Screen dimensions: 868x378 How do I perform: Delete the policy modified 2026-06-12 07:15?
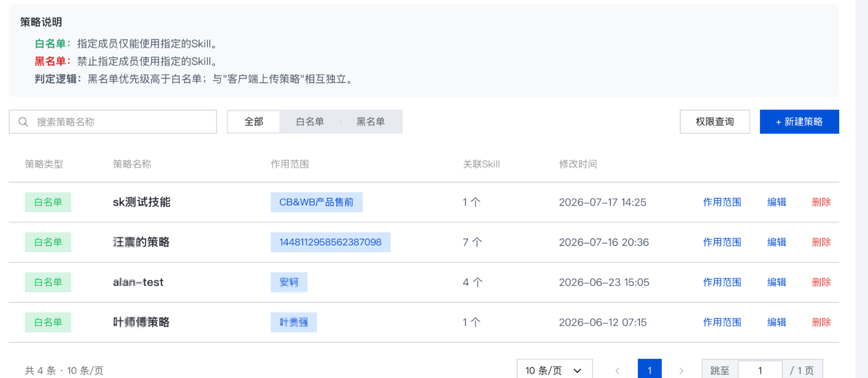[821, 322]
